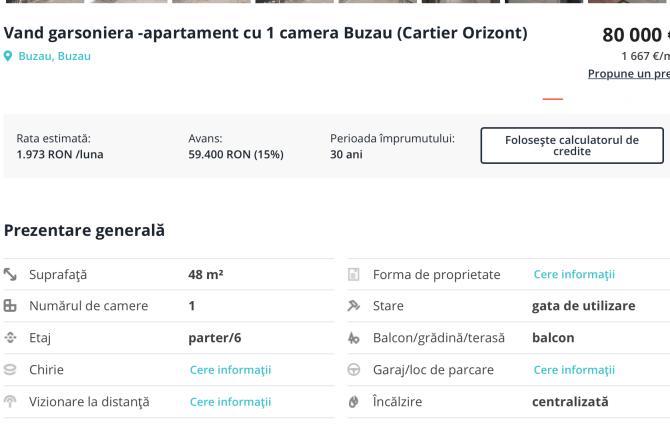This screenshot has width=670, height=447.
Task: Open the Folosește calculatorul de credite button
Action: click(571, 145)
